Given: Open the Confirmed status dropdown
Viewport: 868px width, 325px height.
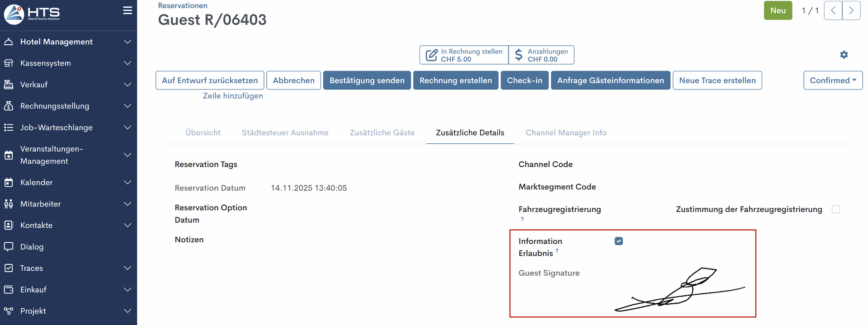Looking at the screenshot, I should (x=832, y=80).
